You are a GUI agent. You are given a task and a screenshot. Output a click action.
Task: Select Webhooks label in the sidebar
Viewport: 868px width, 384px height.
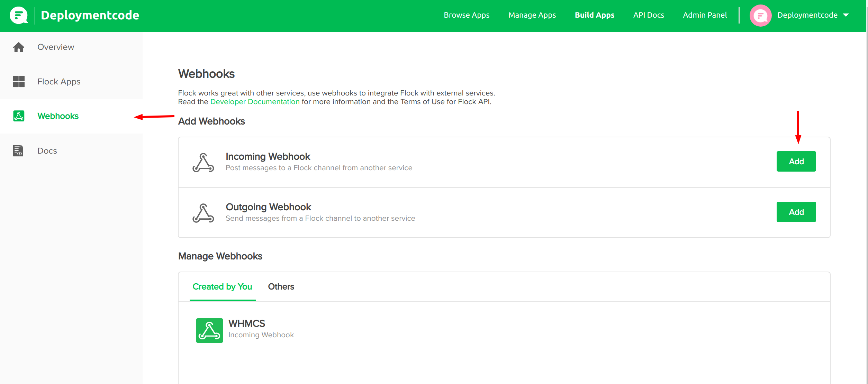(58, 116)
